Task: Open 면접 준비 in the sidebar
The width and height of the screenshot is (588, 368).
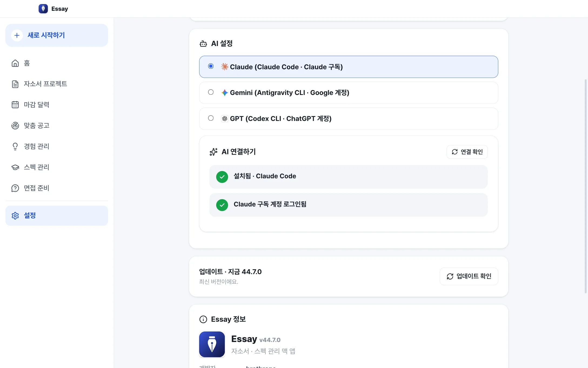Action: click(57, 188)
